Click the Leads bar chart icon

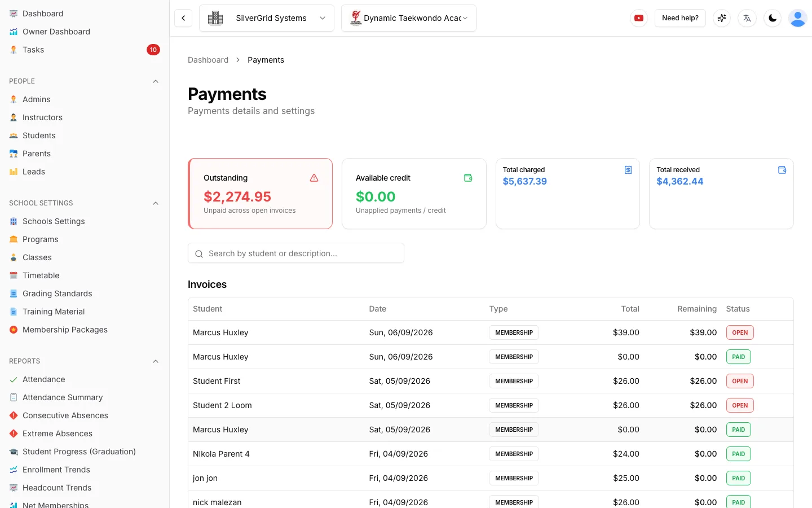coord(14,172)
